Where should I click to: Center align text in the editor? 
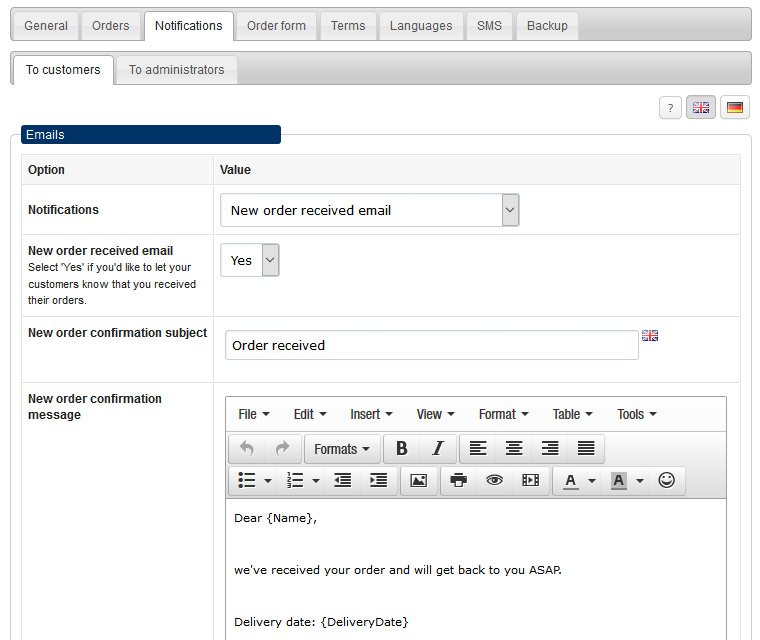tap(514, 448)
